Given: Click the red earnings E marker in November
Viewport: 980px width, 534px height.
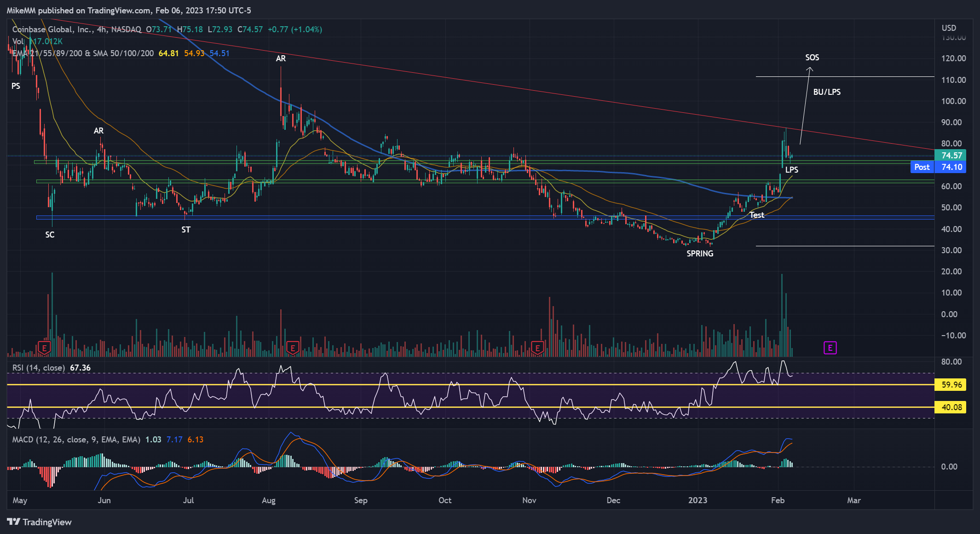Looking at the screenshot, I should tap(537, 348).
